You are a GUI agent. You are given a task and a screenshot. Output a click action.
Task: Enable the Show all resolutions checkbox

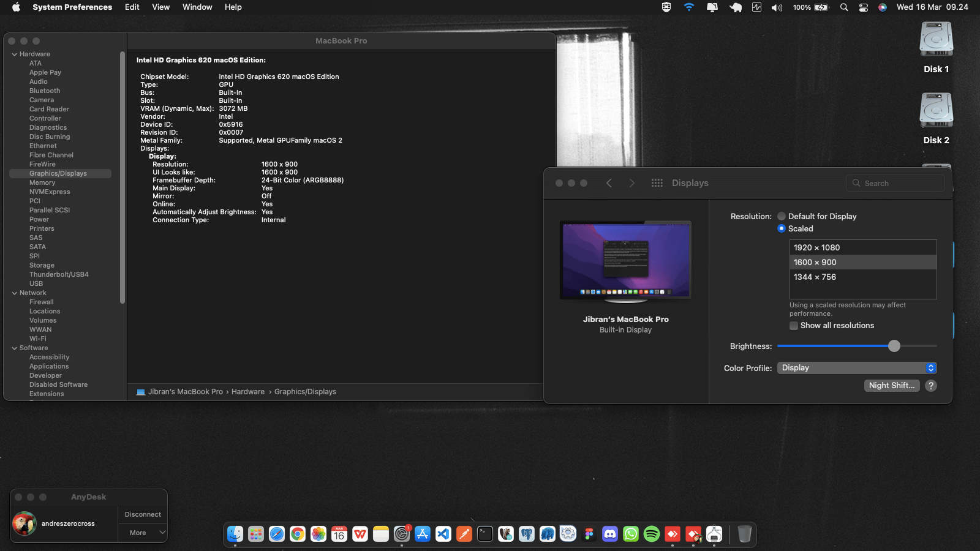pyautogui.click(x=794, y=326)
